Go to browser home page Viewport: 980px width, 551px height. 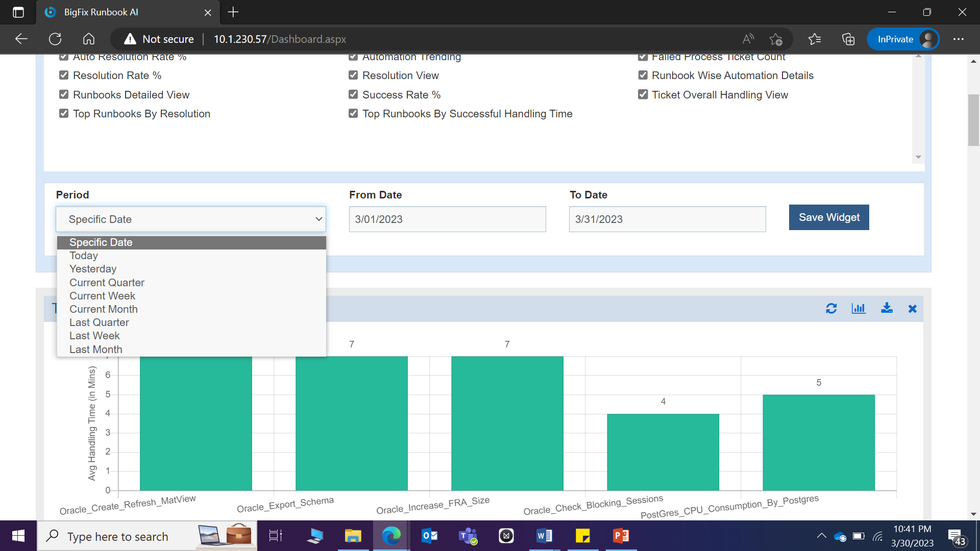(x=89, y=39)
